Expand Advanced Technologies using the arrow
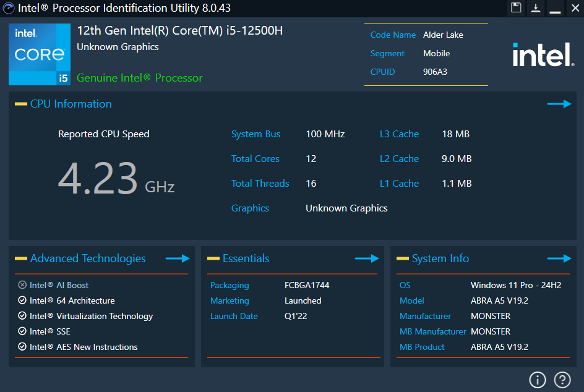The height and width of the screenshot is (392, 584). coord(178,258)
